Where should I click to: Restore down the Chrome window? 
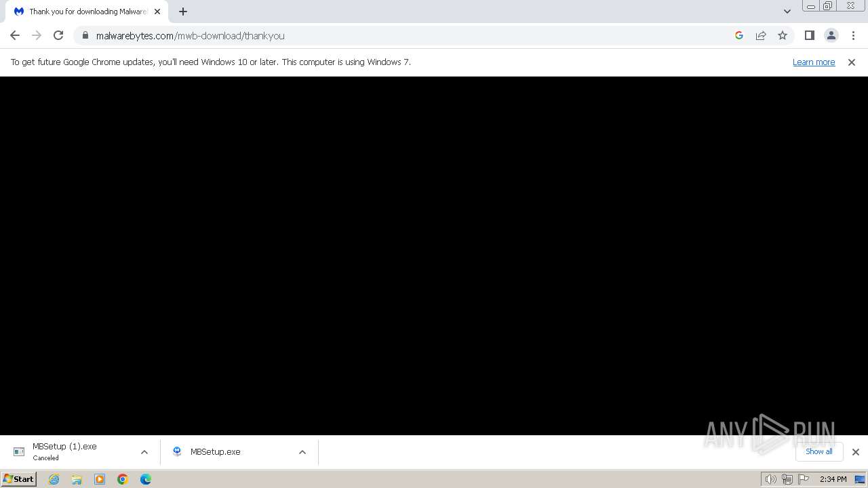pyautogui.click(x=828, y=6)
